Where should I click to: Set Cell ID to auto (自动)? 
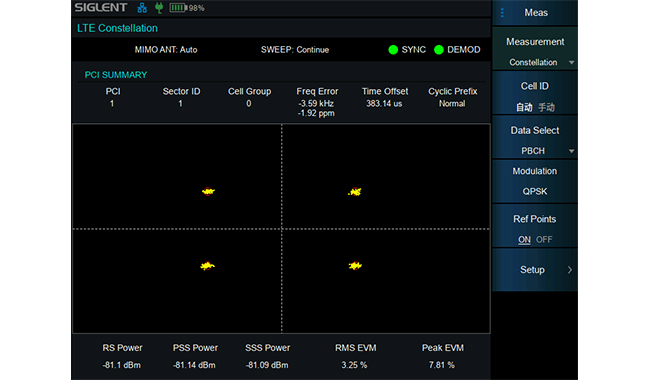click(524, 107)
